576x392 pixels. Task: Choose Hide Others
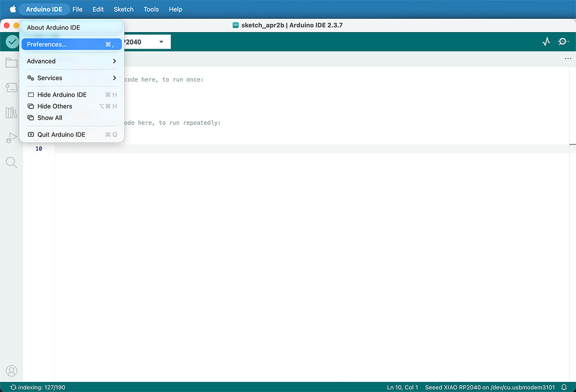[x=72, y=106]
